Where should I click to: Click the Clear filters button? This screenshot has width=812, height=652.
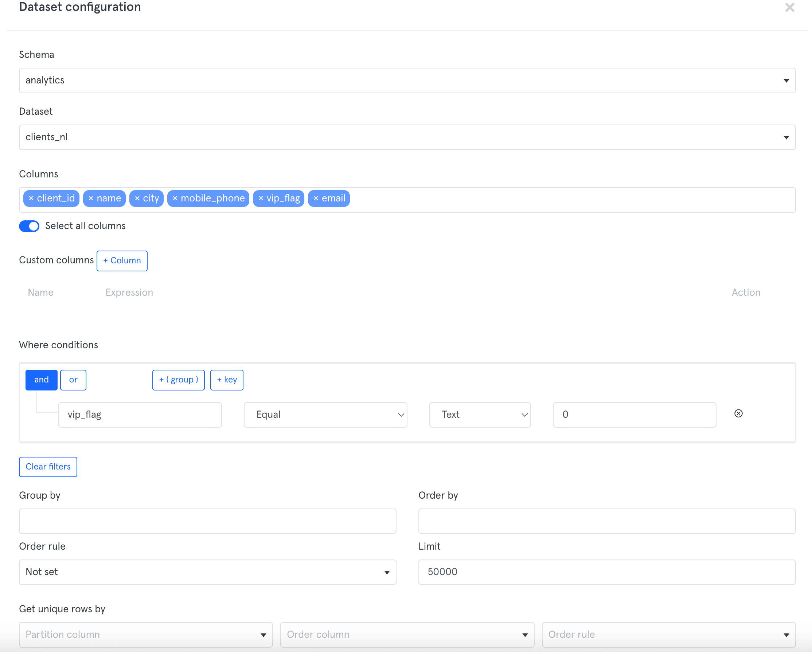[x=48, y=467]
